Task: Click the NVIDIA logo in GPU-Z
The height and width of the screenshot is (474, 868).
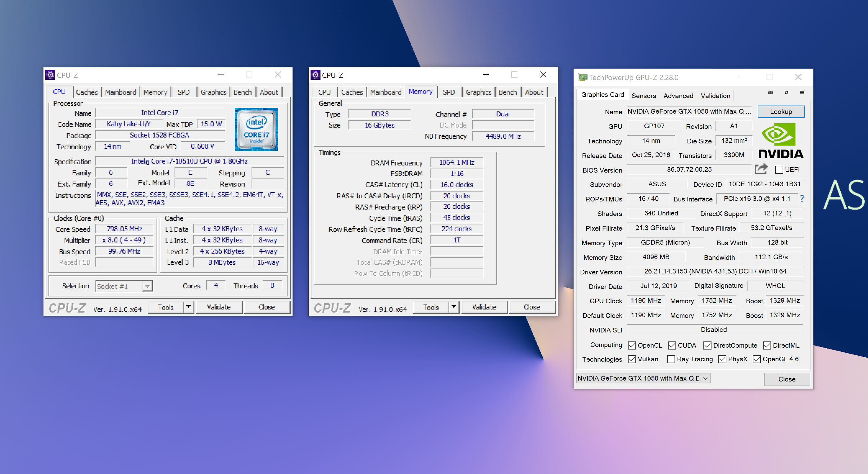Action: 781,141
